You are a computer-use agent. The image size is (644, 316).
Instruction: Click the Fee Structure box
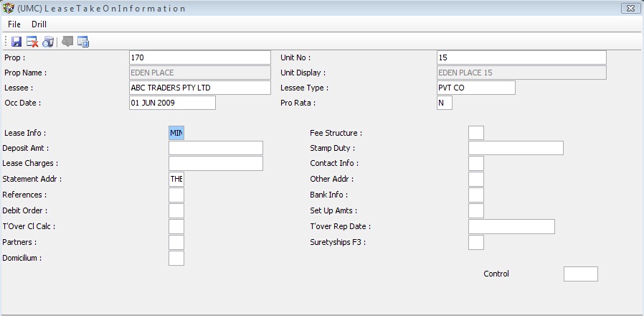[x=475, y=133]
